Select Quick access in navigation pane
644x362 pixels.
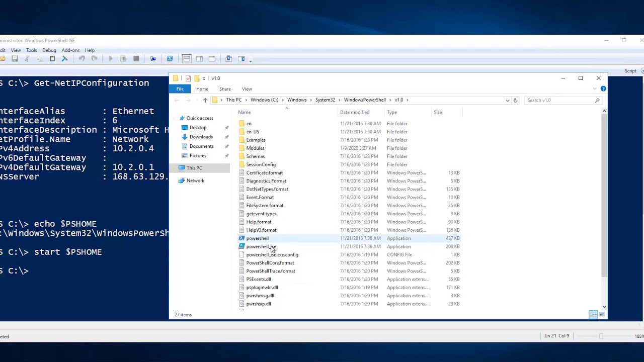(x=200, y=118)
